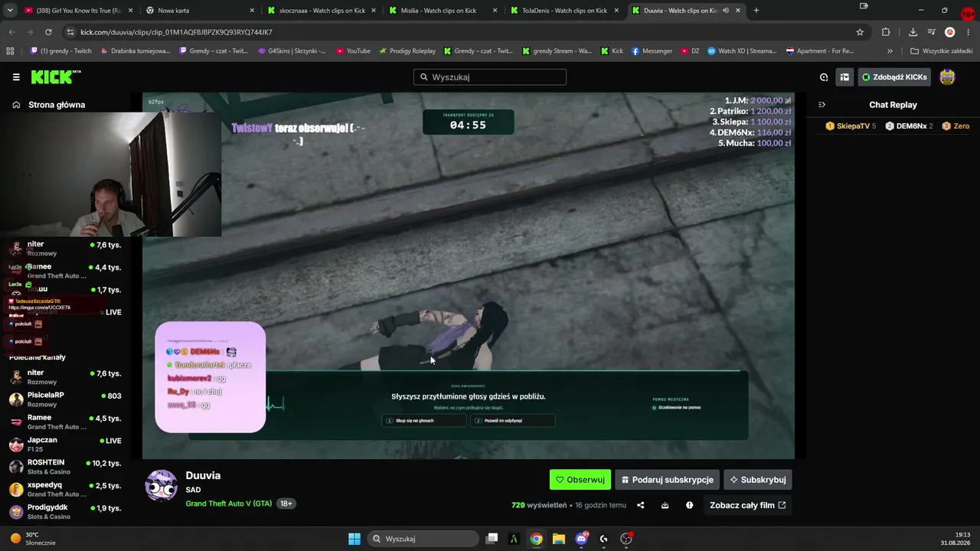Click the Subskrybuj subscribe button
Screen dimensions: 980x551
tap(758, 480)
